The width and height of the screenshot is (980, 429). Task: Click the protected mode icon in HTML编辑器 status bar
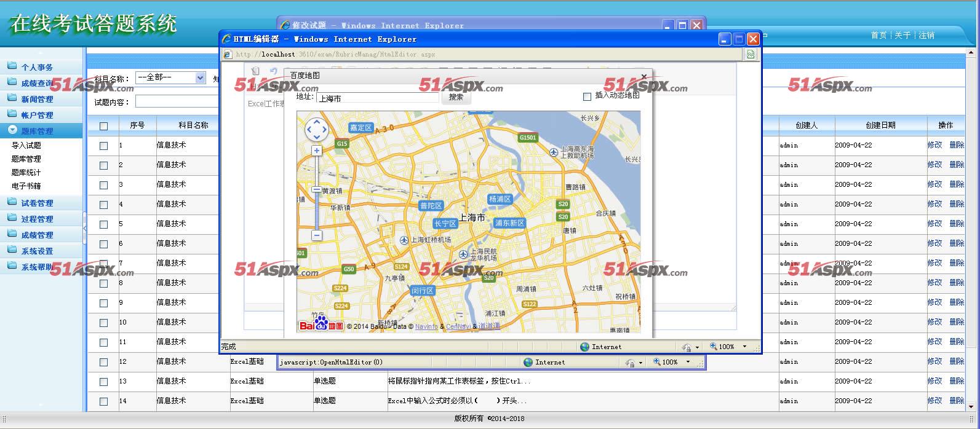pos(687,347)
